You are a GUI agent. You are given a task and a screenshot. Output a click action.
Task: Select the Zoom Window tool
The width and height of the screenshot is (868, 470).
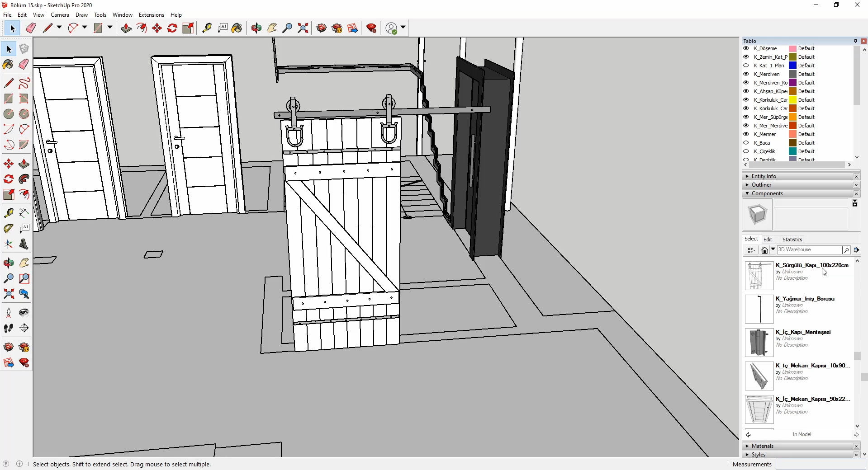coord(24,278)
